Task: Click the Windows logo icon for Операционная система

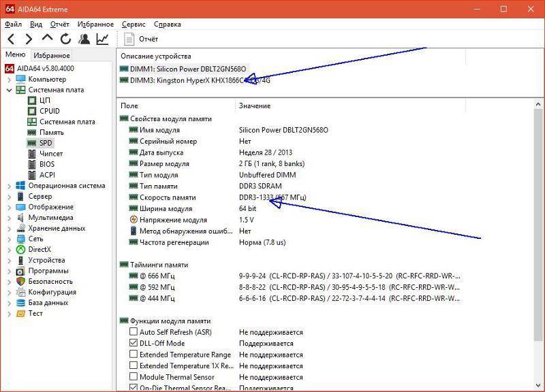Action: [x=21, y=186]
